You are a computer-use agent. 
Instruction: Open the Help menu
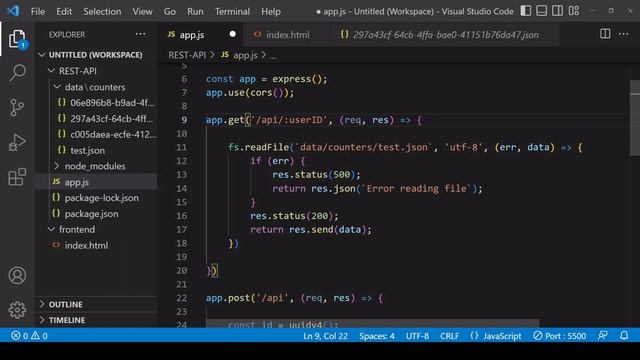click(x=271, y=11)
